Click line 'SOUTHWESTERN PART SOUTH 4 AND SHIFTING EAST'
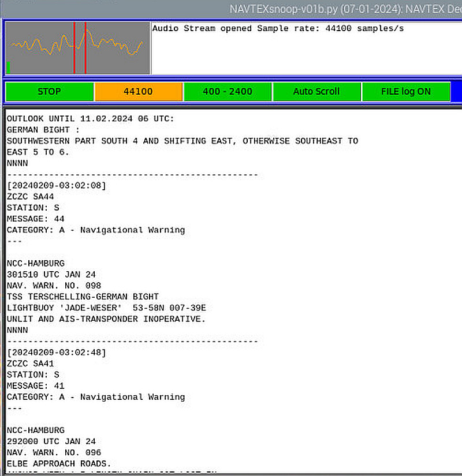The height and width of the screenshot is (476, 462). click(x=182, y=141)
